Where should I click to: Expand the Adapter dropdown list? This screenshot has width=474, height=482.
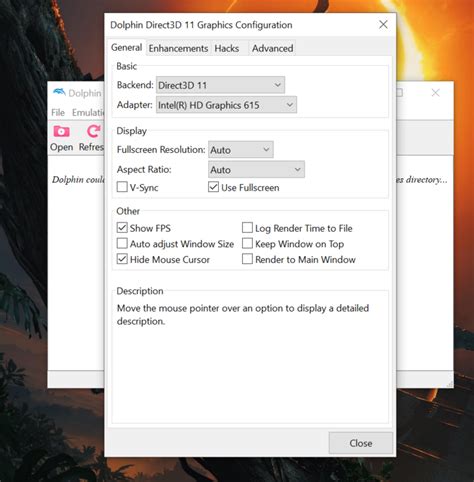(226, 105)
